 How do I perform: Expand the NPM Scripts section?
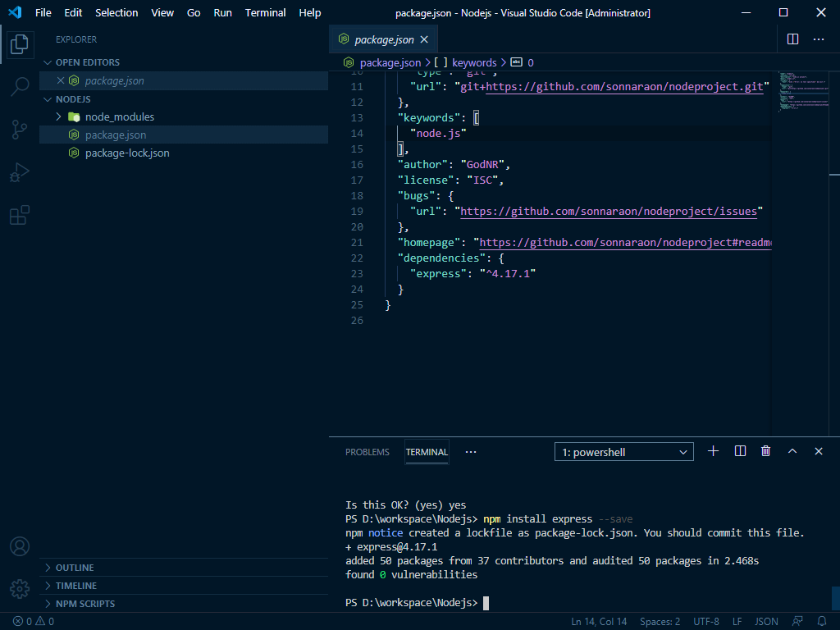coord(184,603)
